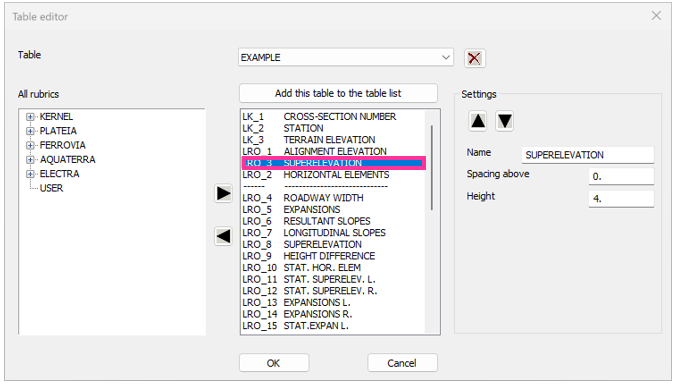Select LRO_9 HEIGHT DIFFERENCE row
676x384 pixels.
pyautogui.click(x=333, y=256)
